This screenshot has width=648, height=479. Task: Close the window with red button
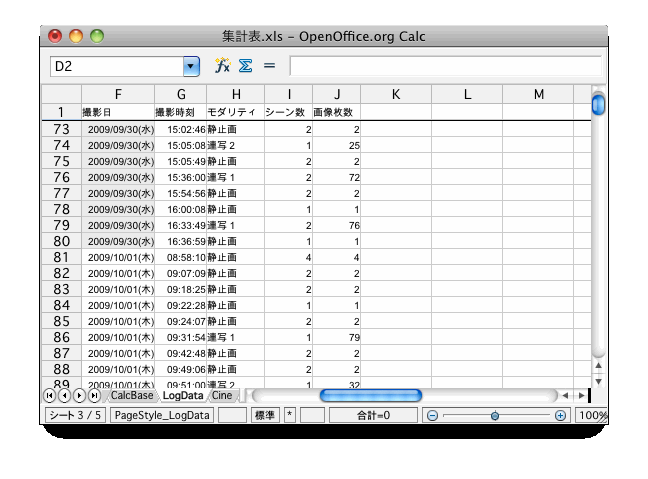point(55,36)
